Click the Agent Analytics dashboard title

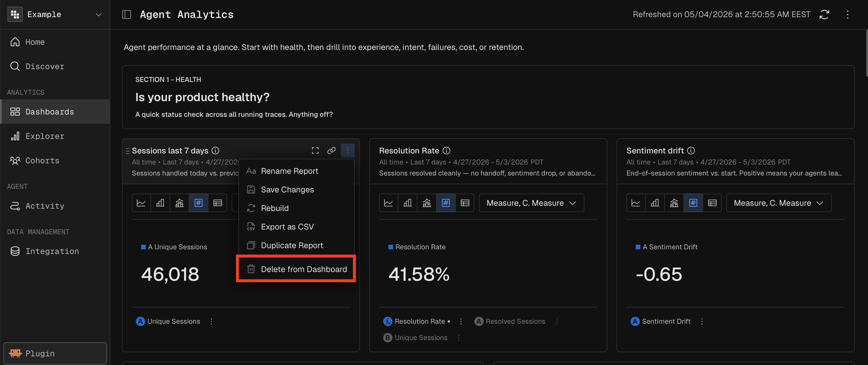click(x=187, y=15)
